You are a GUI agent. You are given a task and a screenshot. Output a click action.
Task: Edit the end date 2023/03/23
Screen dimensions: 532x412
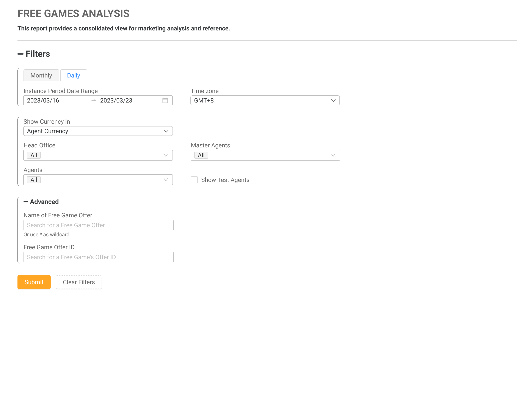116,100
